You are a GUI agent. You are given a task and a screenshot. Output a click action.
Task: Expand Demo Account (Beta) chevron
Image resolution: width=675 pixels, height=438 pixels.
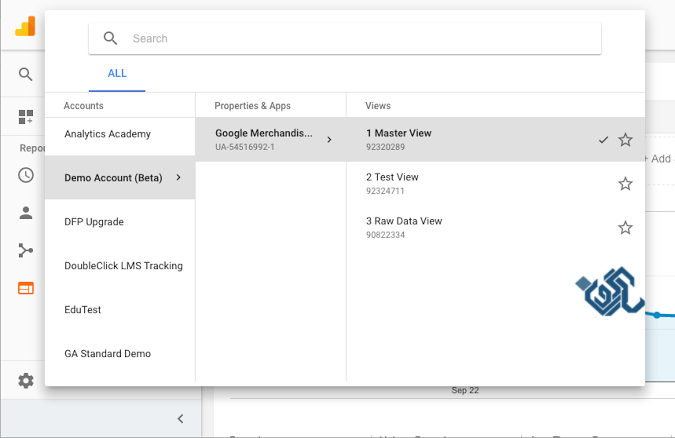179,177
